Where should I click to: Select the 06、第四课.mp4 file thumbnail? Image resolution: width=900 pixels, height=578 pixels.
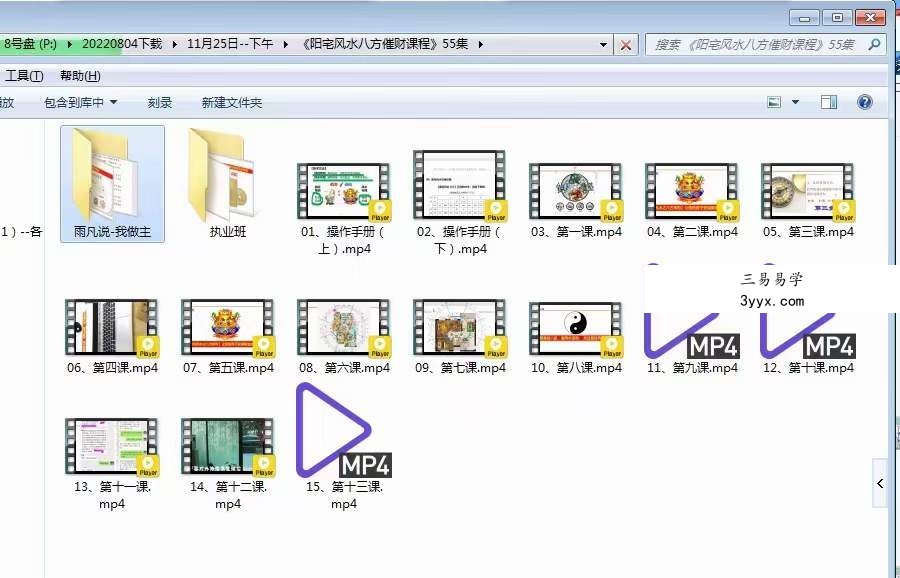(112, 328)
